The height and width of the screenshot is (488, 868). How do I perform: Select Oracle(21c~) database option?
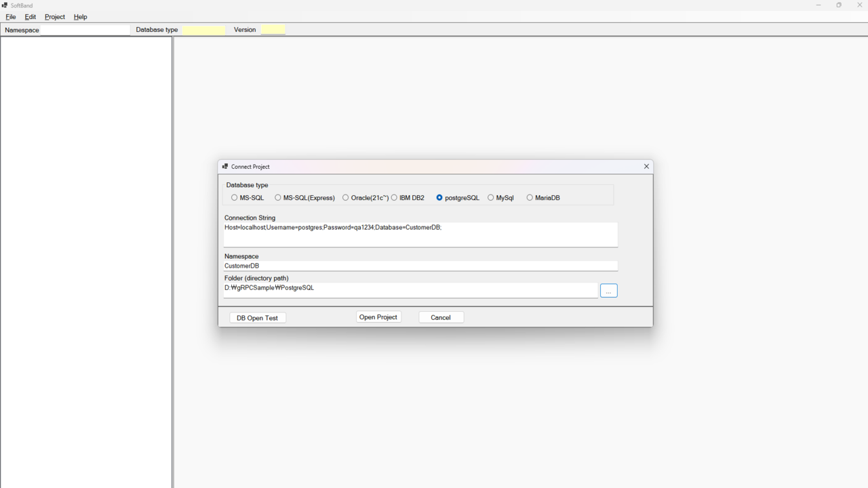[x=346, y=198]
